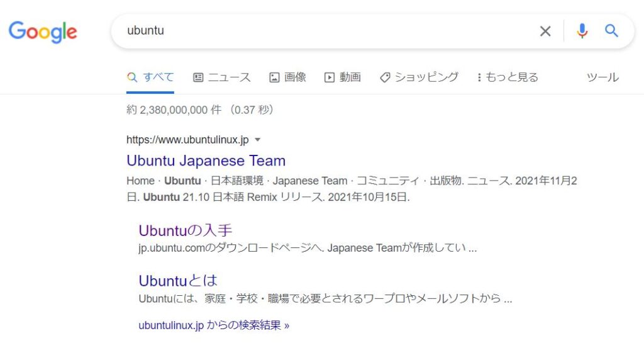Open the Ubuntu Japanese Team result
The width and height of the screenshot is (644, 343).
206,160
